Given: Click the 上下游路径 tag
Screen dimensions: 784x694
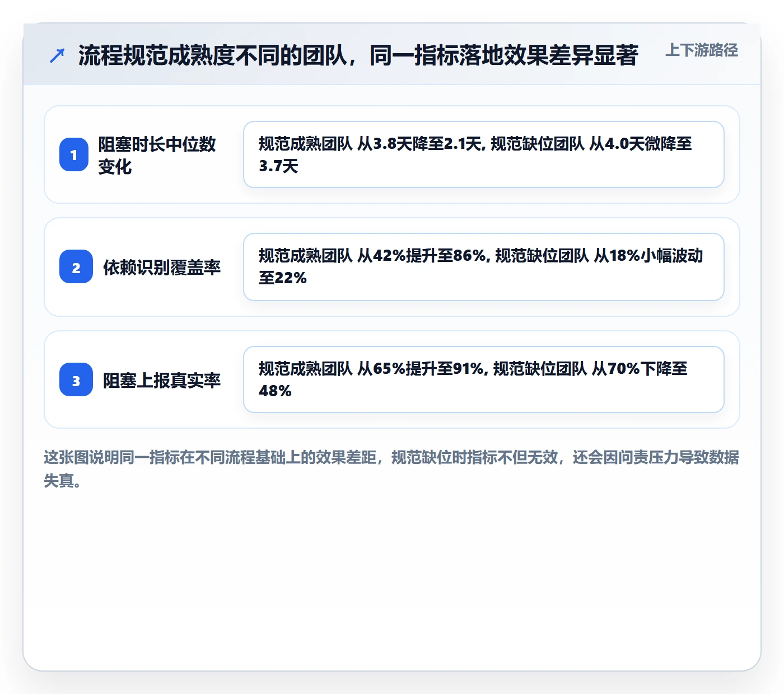Looking at the screenshot, I should click(702, 50).
